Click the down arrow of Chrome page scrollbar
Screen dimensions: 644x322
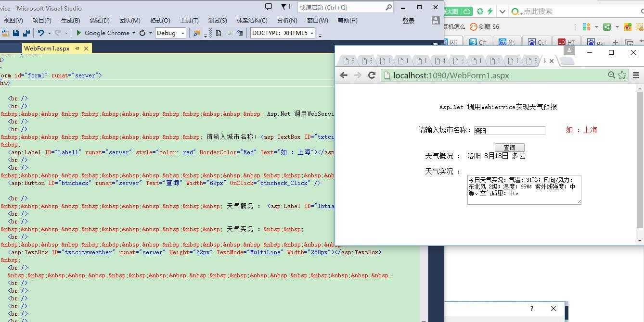click(640, 240)
